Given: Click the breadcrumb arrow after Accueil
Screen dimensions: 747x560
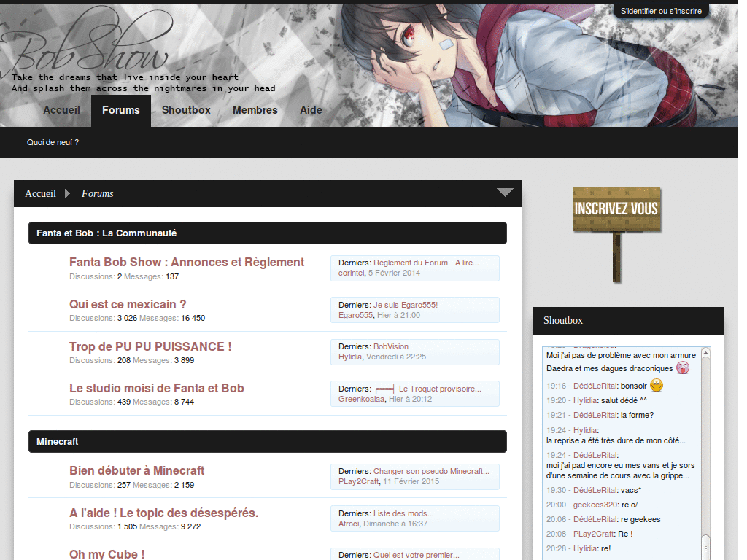Looking at the screenshot, I should click(67, 193).
